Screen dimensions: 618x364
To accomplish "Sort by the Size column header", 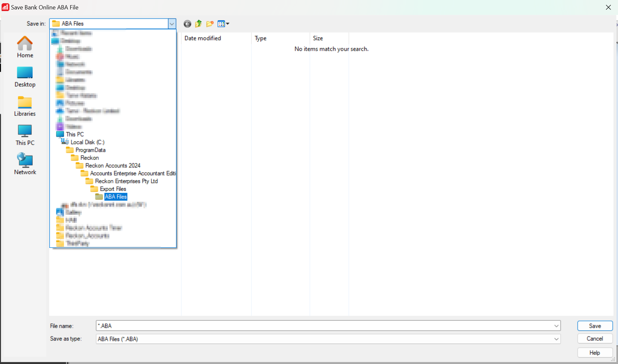I will (329, 38).
